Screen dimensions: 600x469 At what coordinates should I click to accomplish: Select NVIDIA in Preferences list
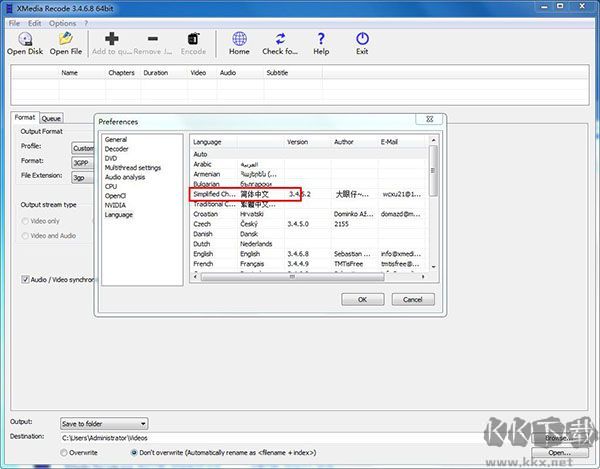point(115,205)
